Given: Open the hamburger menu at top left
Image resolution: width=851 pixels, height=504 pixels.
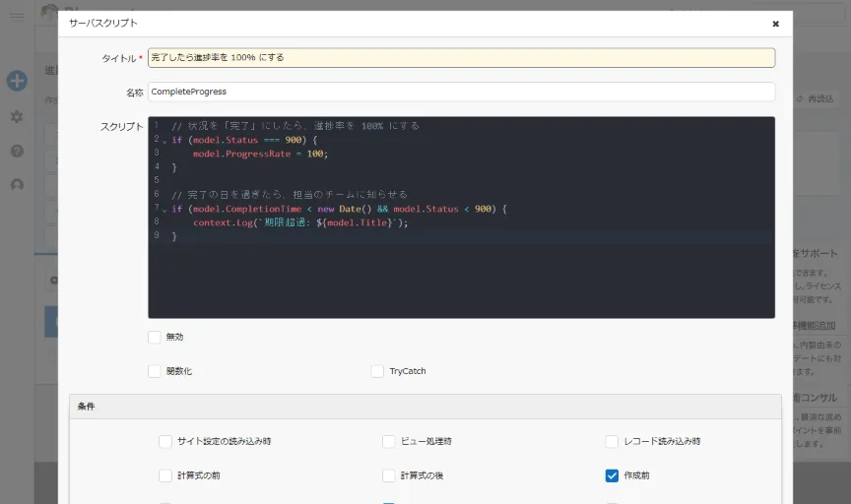Looking at the screenshot, I should 17,17.
